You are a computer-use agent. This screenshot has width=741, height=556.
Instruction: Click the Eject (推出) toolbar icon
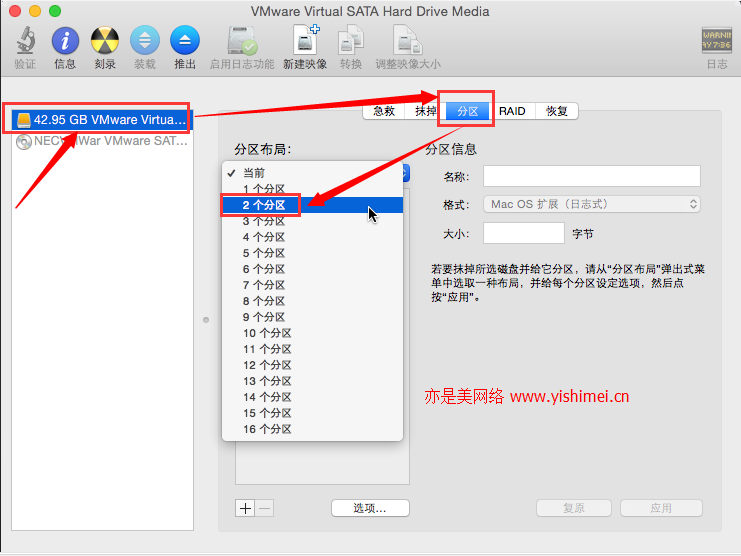185,40
